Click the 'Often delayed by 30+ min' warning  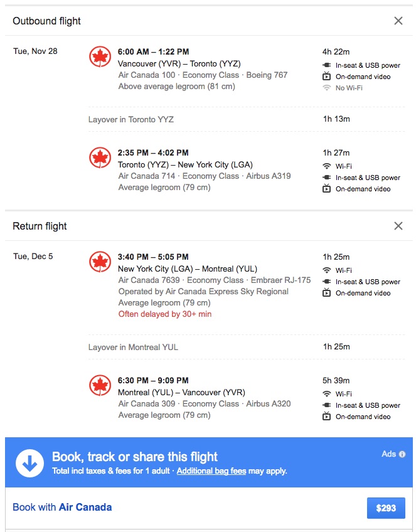pos(165,314)
